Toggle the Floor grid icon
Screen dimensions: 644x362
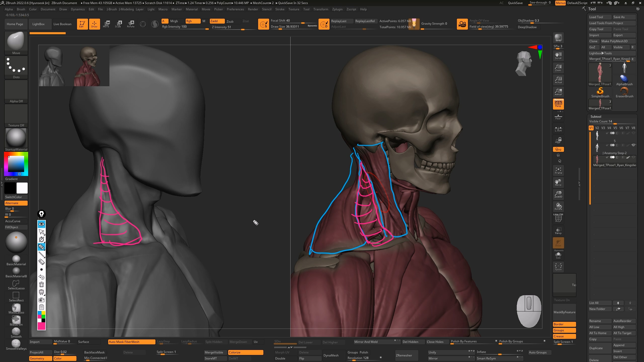558,117
